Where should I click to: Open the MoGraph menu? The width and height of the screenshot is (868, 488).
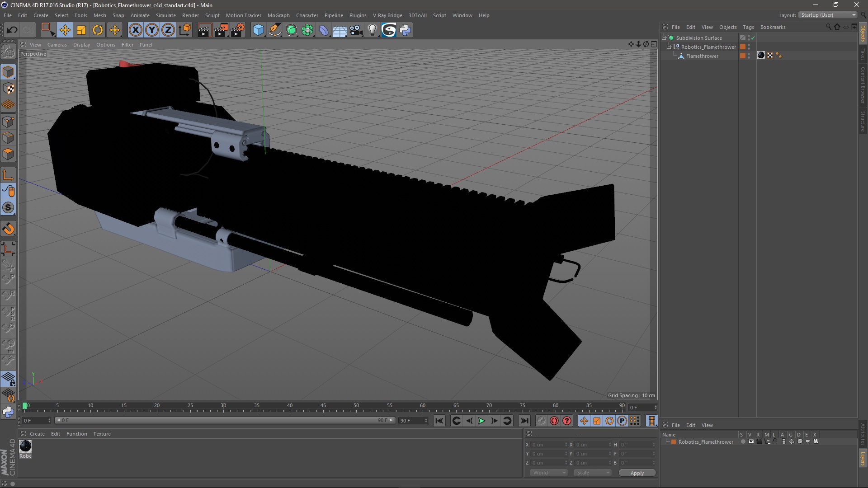pos(278,15)
